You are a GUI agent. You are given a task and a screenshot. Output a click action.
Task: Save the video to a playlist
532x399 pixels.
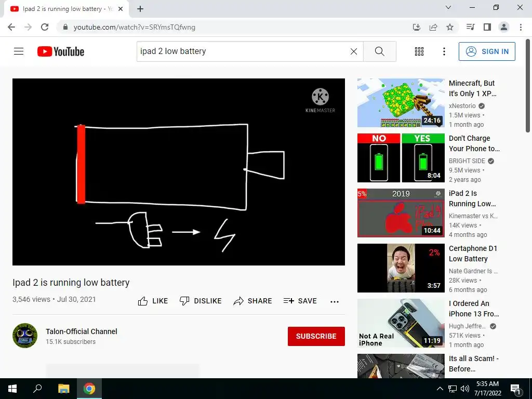(x=300, y=301)
